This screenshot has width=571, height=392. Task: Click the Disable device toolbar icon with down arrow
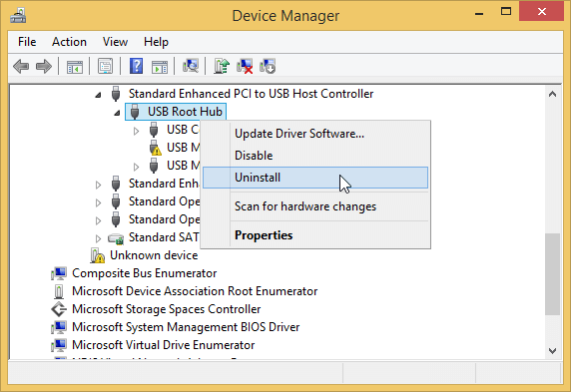pos(268,66)
